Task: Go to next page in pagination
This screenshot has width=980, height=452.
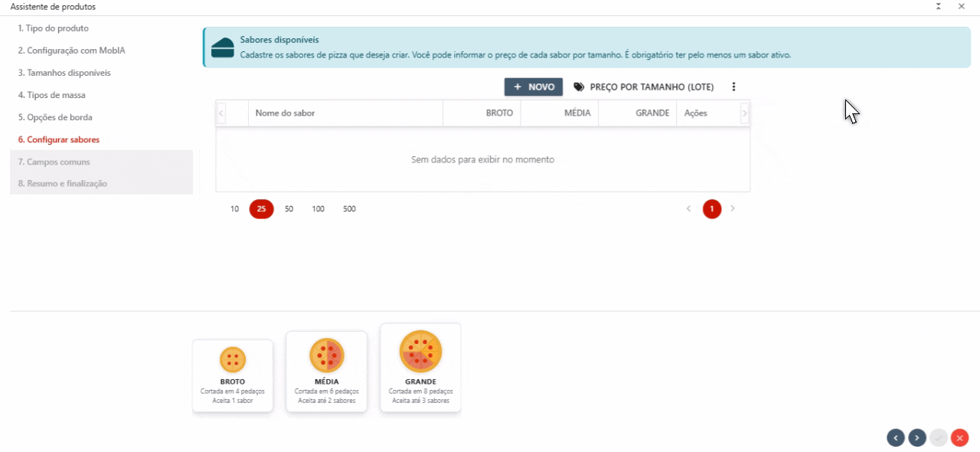Action: coord(733,209)
